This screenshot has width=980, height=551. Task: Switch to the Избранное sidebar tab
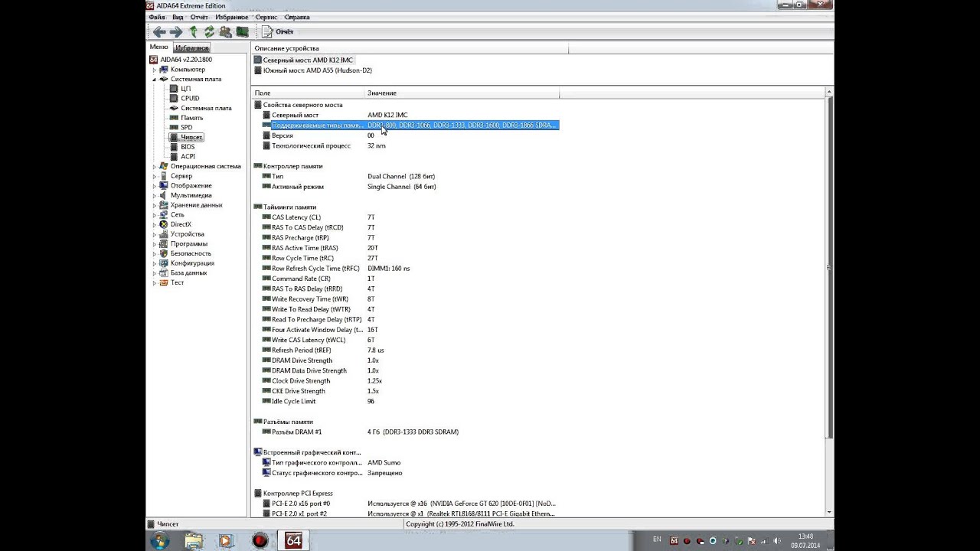(192, 48)
